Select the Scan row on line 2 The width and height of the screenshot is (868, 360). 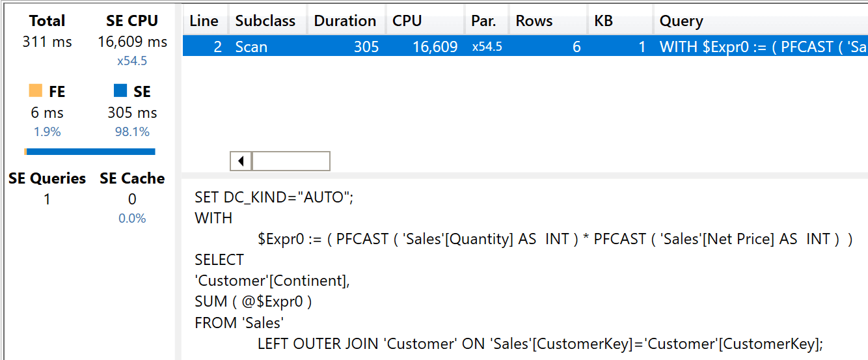tap(525, 47)
